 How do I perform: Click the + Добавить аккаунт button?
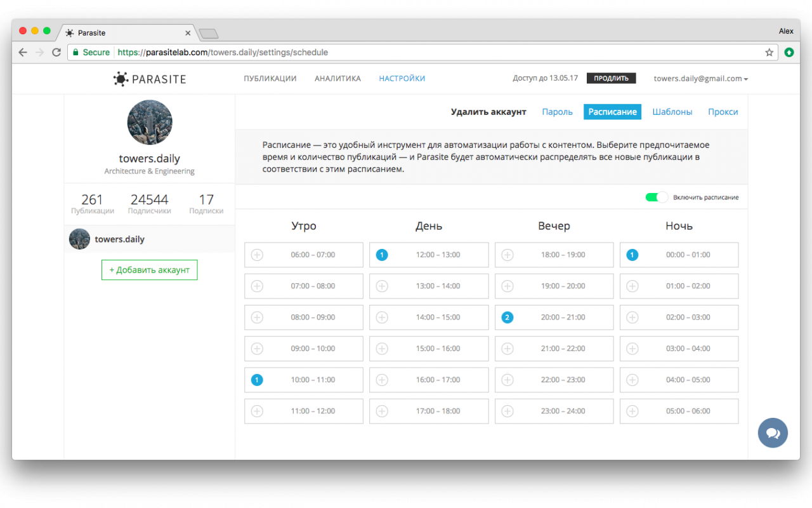click(150, 270)
